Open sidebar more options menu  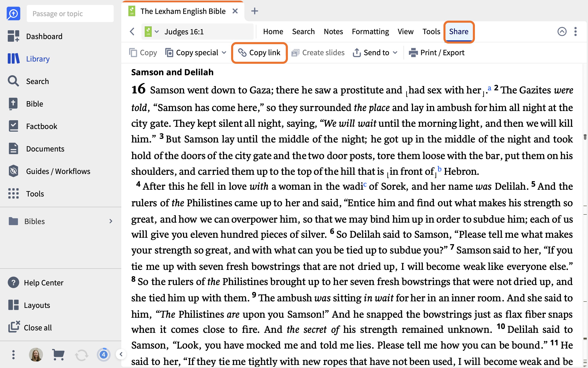click(x=13, y=355)
